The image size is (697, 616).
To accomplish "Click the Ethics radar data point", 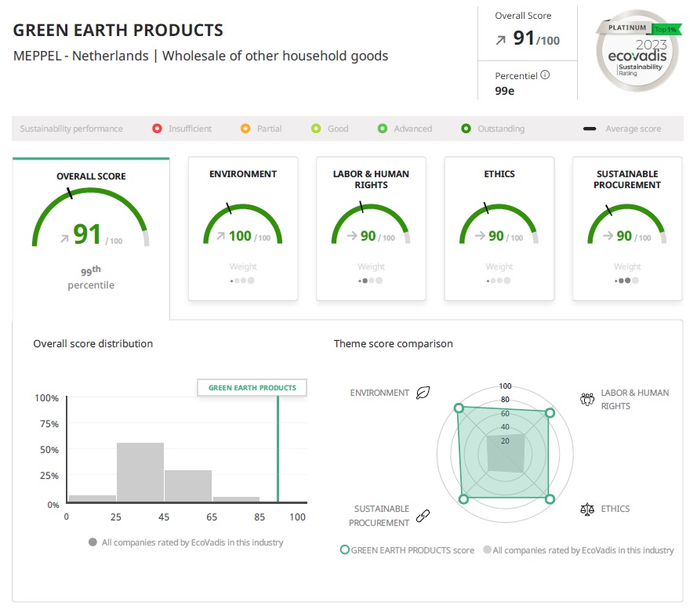I will coord(550,499).
